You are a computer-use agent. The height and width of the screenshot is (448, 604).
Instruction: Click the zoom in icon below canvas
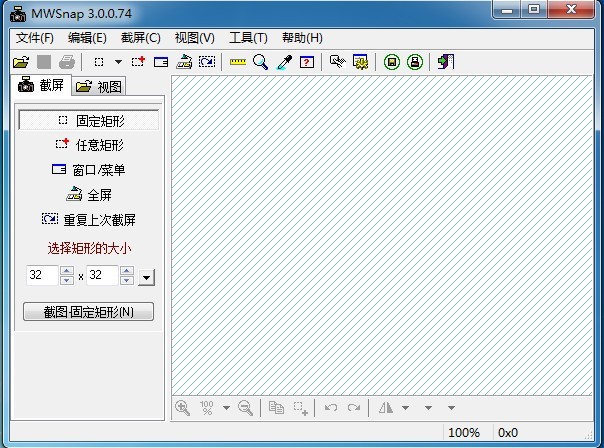pos(183,408)
